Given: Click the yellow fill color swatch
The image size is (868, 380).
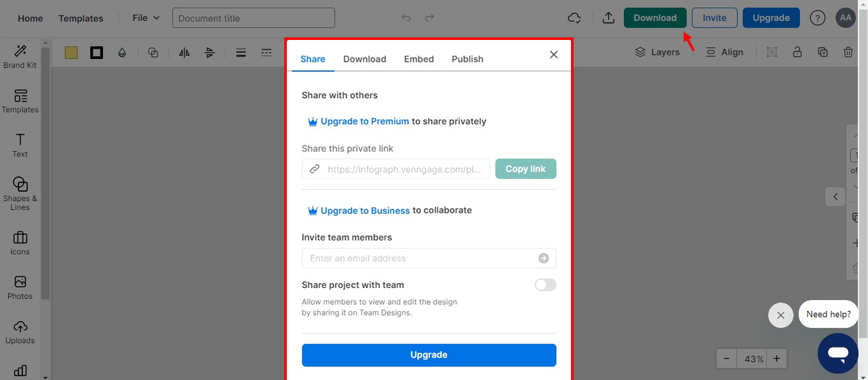Looking at the screenshot, I should pos(71,52).
